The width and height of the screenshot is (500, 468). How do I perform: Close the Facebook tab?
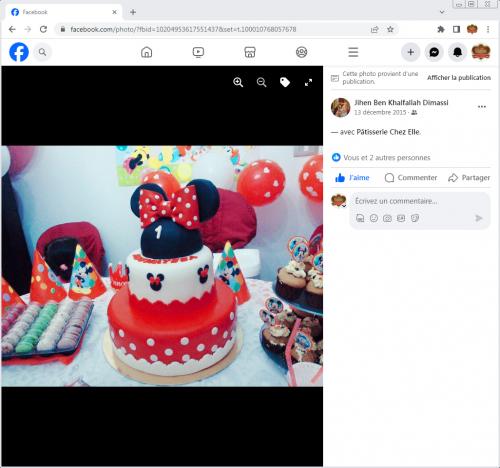[114, 12]
